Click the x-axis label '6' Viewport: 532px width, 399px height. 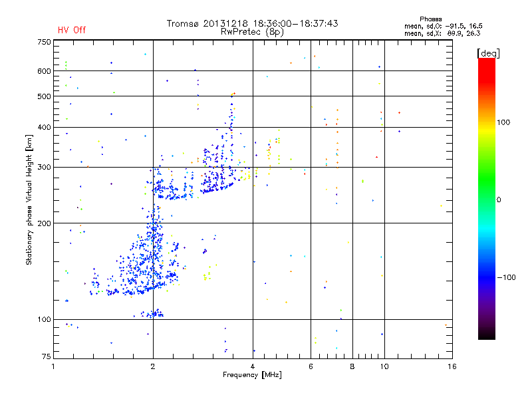point(311,366)
